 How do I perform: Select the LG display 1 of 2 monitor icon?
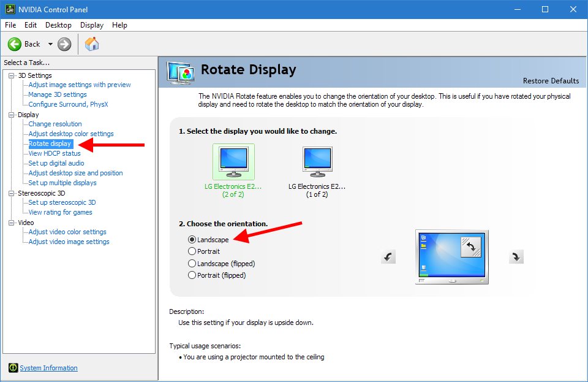[x=318, y=162]
